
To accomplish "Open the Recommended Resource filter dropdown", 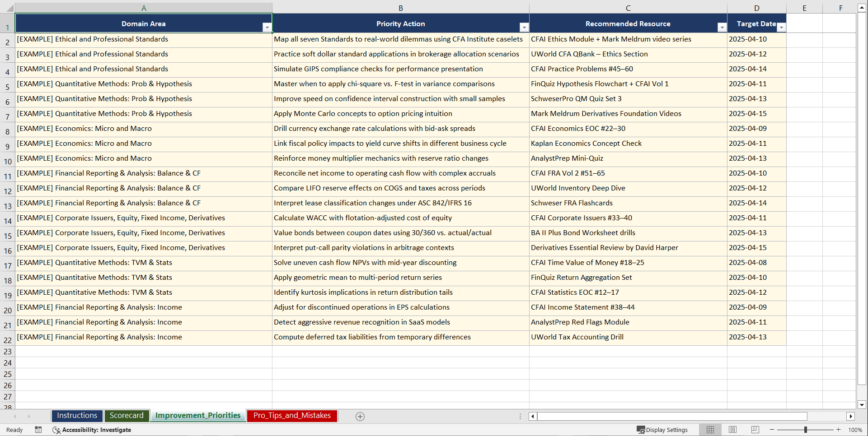I will click(x=722, y=27).
